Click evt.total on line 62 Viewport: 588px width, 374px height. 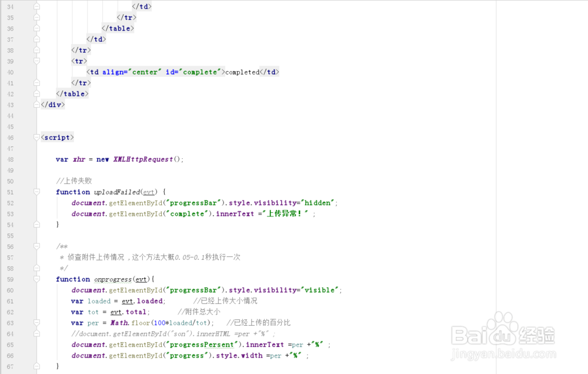click(128, 312)
